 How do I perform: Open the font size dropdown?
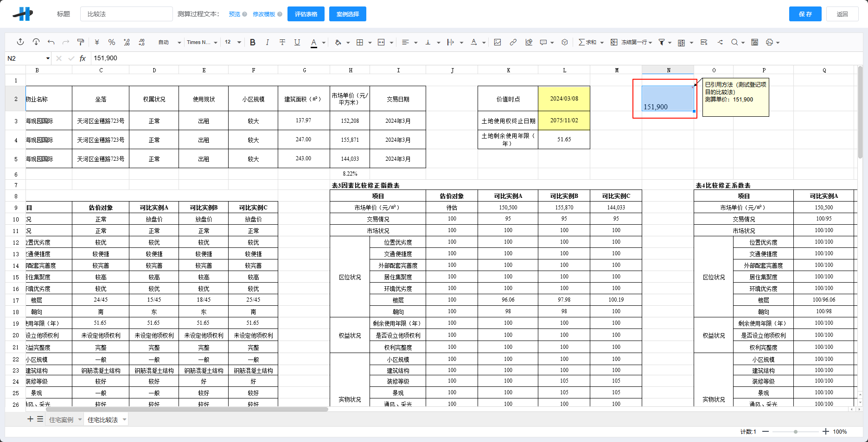pos(238,42)
